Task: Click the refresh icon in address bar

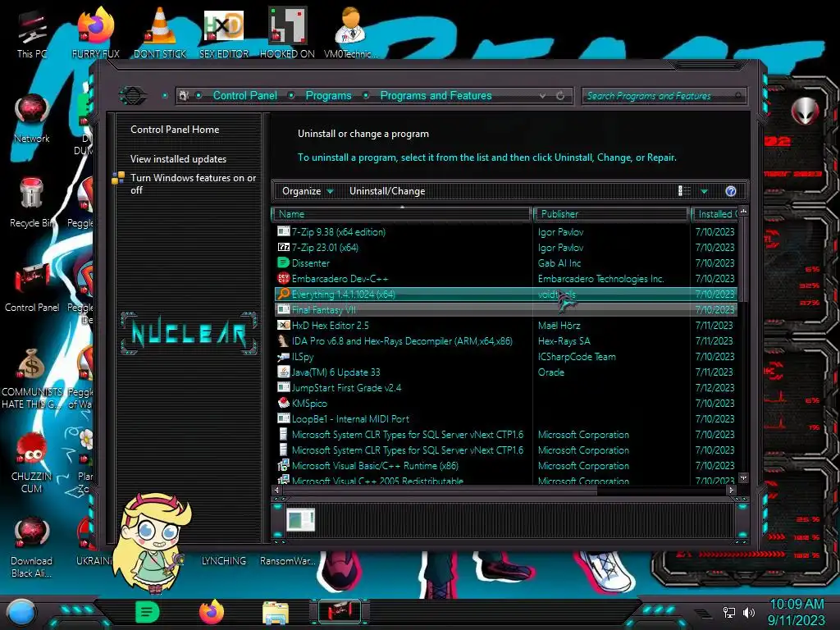Action: (x=560, y=96)
